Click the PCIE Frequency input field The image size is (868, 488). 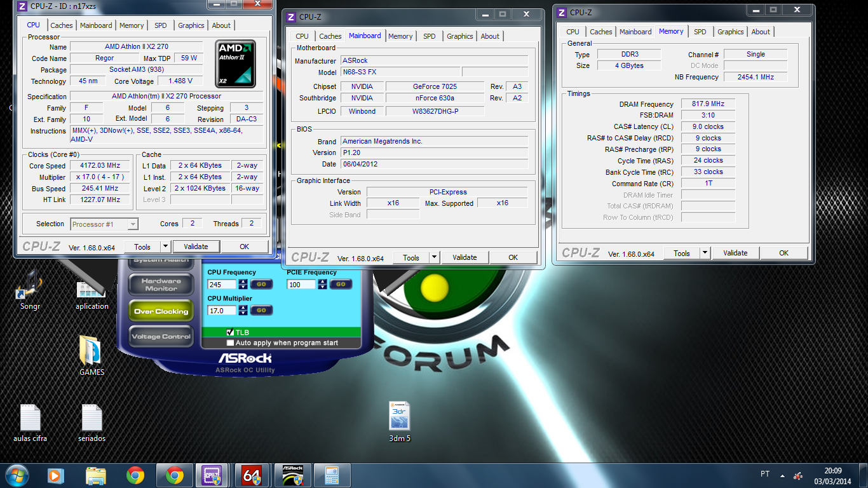click(x=301, y=284)
